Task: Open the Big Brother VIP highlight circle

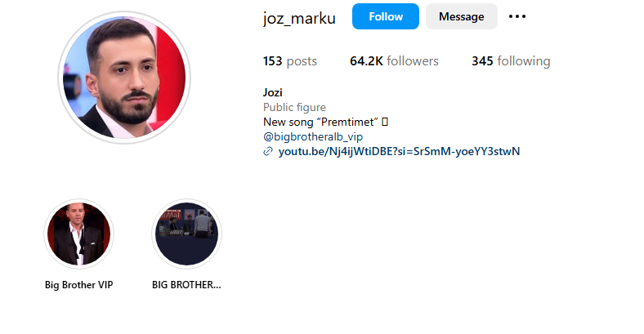Action: tap(78, 234)
